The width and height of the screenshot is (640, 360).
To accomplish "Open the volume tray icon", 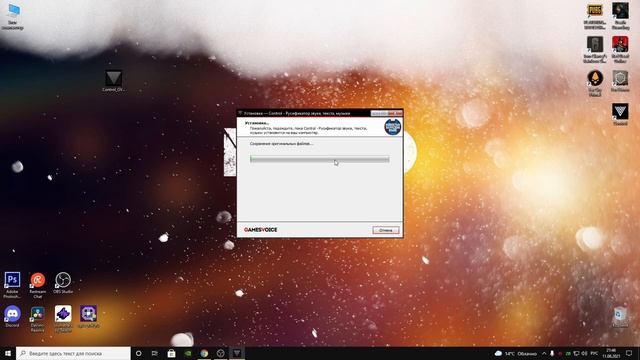I will pyautogui.click(x=584, y=353).
